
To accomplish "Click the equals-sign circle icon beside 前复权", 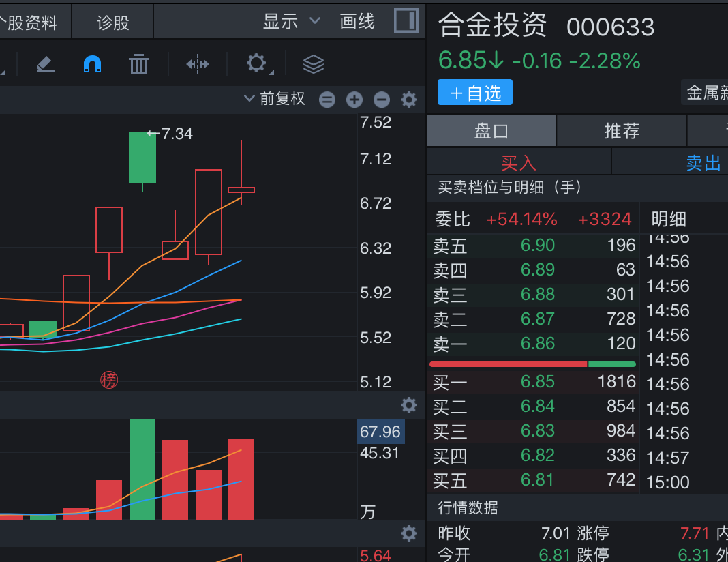I will click(327, 100).
